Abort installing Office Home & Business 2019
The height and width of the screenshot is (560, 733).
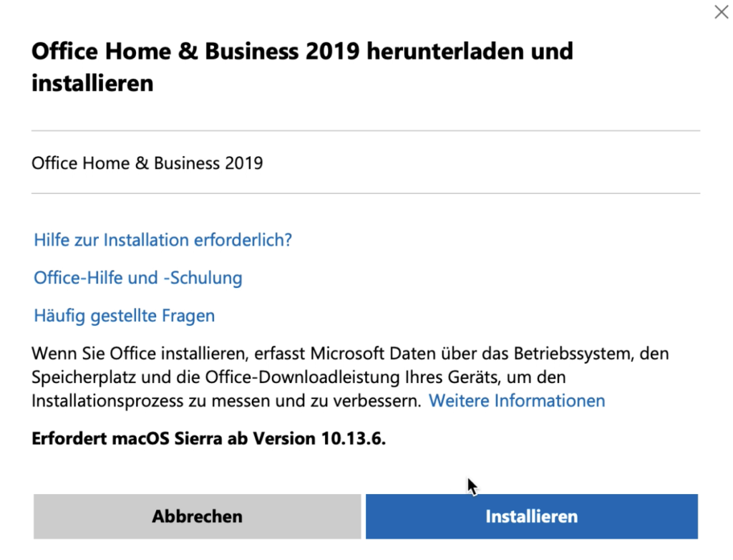click(197, 516)
